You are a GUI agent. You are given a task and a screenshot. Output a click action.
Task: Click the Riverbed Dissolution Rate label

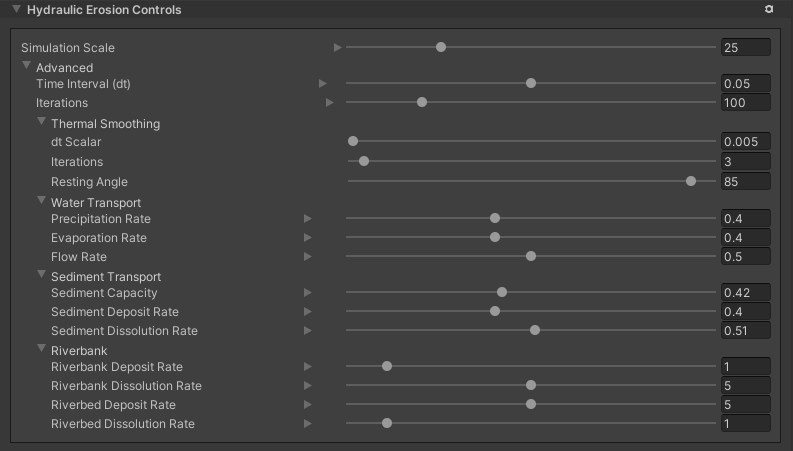(x=123, y=424)
